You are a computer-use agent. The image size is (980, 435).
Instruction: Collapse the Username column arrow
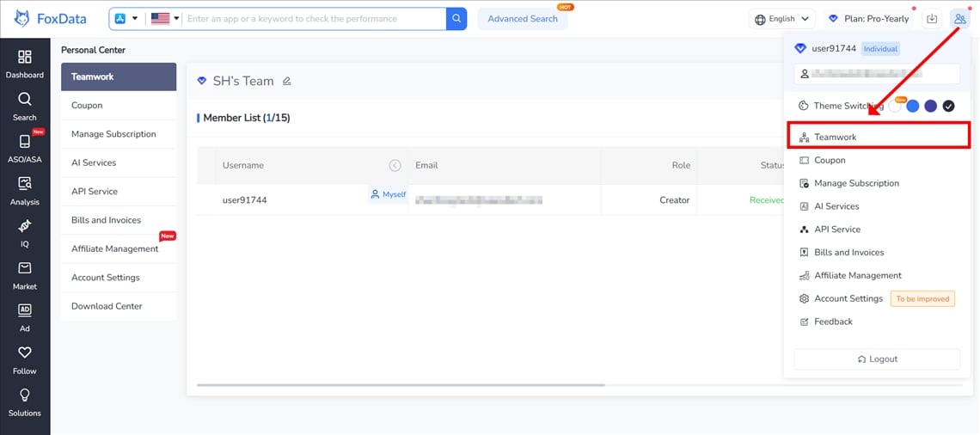(x=395, y=165)
